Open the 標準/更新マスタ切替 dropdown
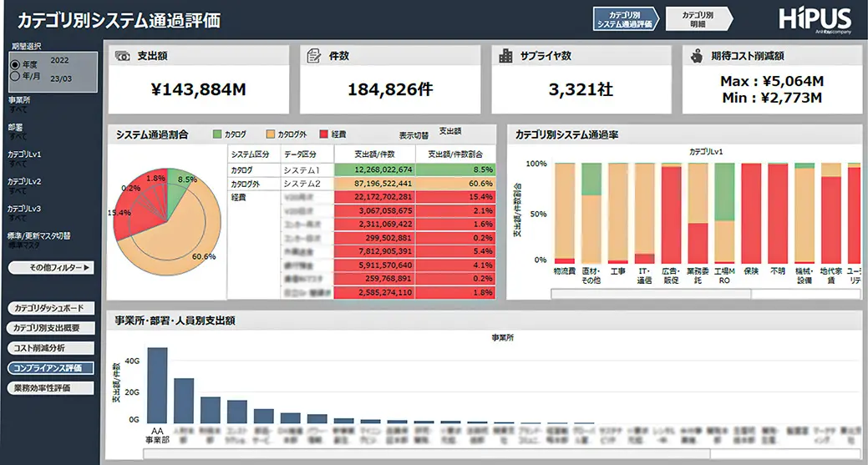This screenshot has height=465, width=868. pos(24,245)
